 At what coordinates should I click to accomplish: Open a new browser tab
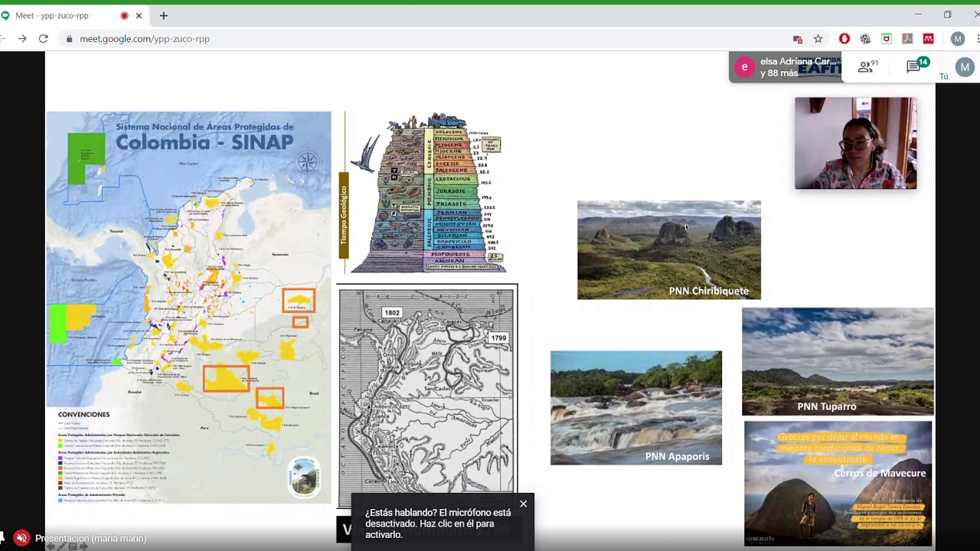click(163, 15)
